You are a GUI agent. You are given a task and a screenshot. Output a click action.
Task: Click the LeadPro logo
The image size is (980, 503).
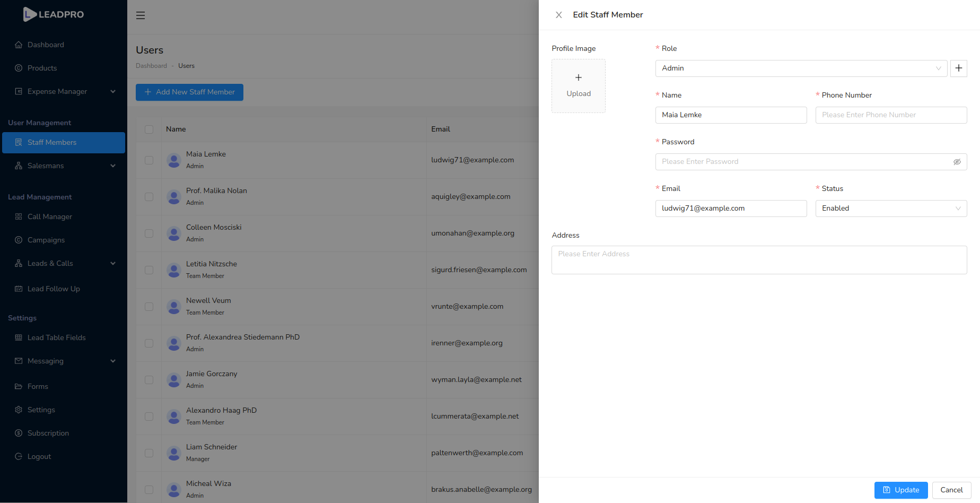point(54,14)
